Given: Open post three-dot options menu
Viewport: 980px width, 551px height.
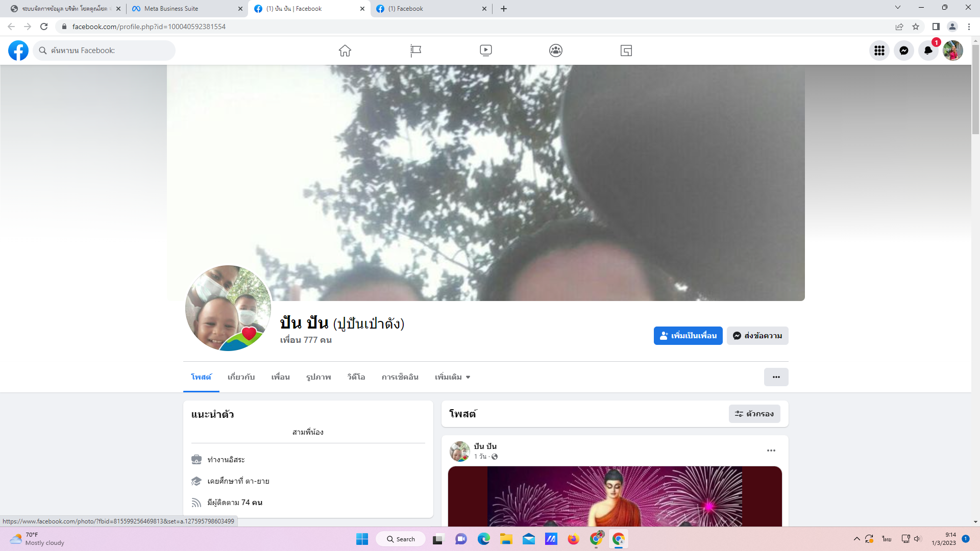Looking at the screenshot, I should click(x=771, y=450).
